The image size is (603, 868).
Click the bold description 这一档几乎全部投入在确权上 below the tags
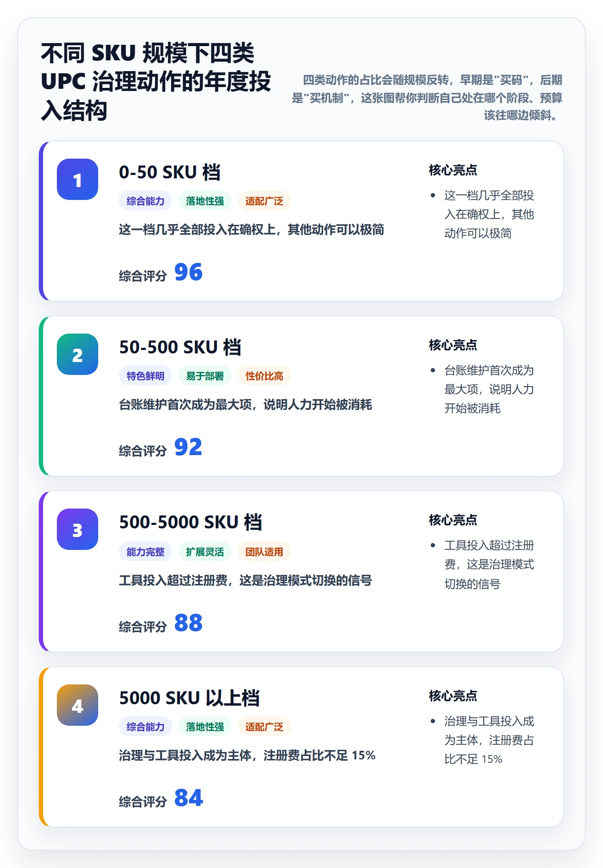pyautogui.click(x=252, y=230)
